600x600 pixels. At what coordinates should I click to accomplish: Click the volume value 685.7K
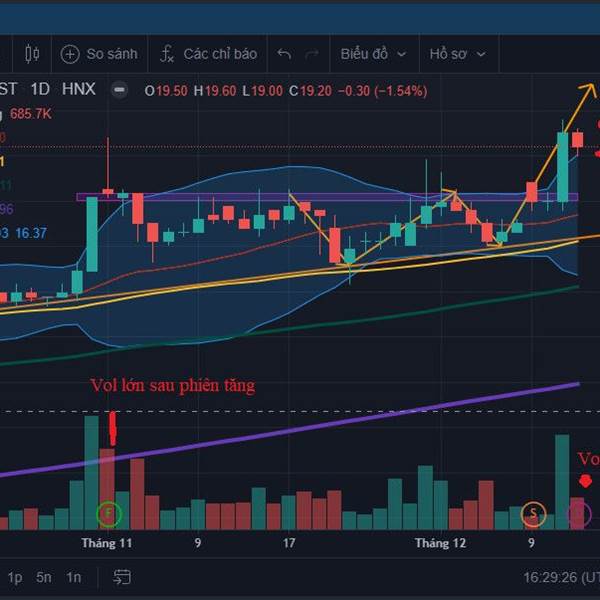pyautogui.click(x=31, y=114)
